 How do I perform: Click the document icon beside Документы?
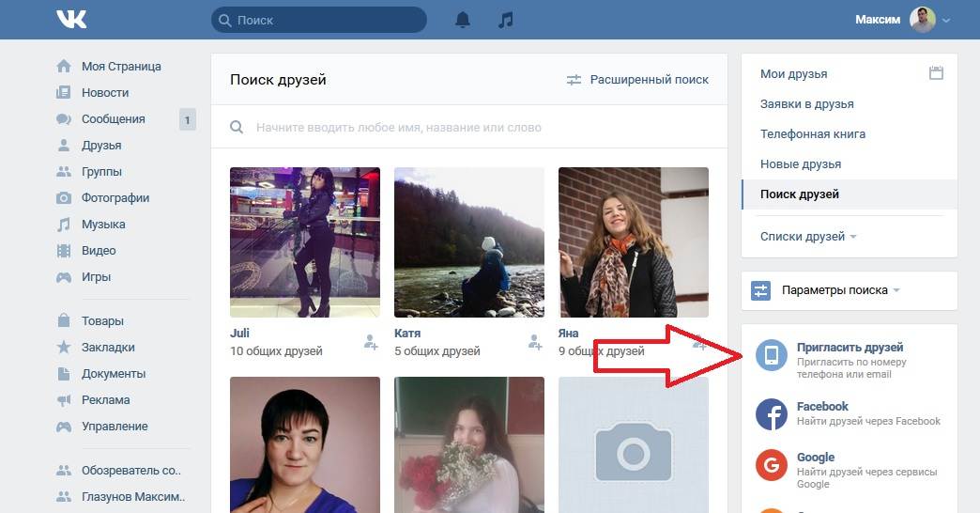pyautogui.click(x=64, y=374)
